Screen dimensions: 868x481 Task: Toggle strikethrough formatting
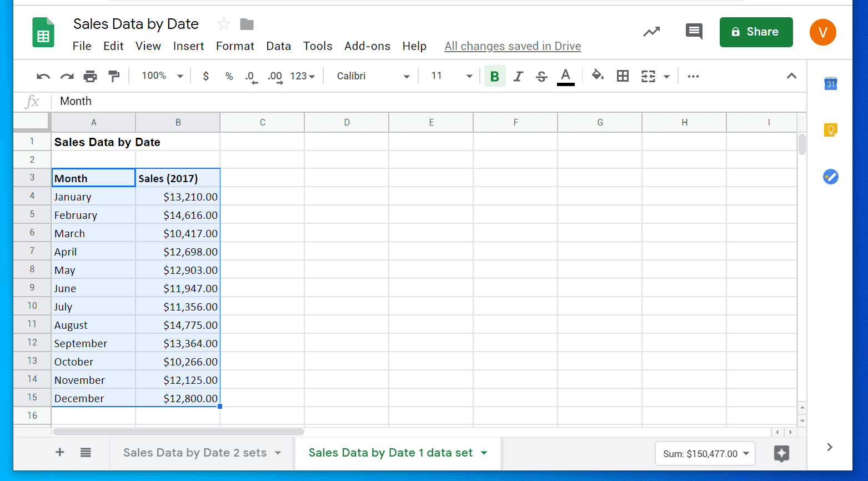coord(541,76)
